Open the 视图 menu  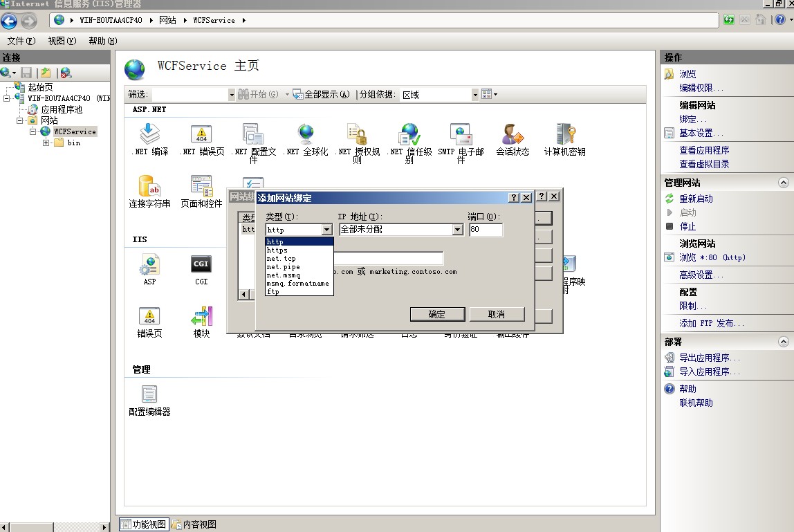(x=62, y=41)
